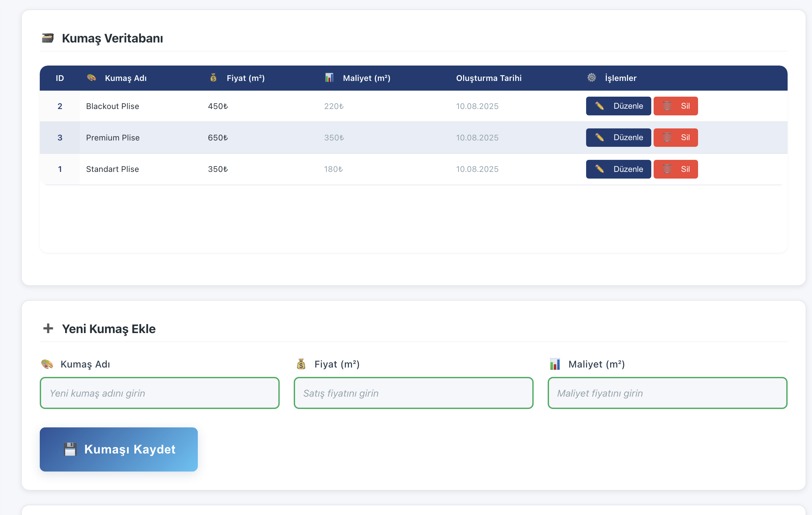Click the Oluşturma Tarihi column header
Viewport: 812px width, 515px height.
tap(489, 78)
